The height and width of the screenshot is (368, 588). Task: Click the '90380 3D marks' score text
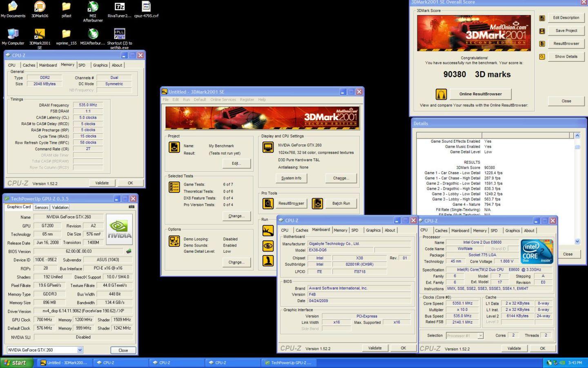click(x=477, y=74)
